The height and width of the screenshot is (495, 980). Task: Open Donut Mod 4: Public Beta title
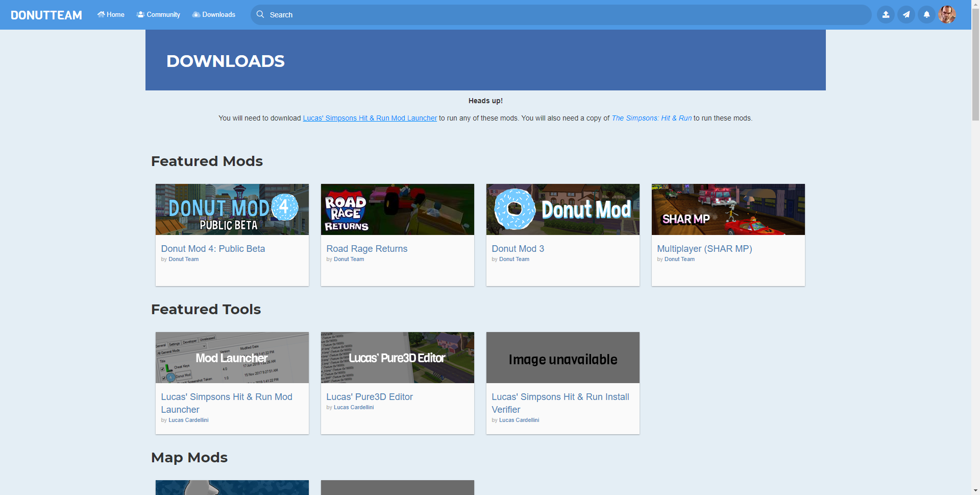click(x=213, y=249)
